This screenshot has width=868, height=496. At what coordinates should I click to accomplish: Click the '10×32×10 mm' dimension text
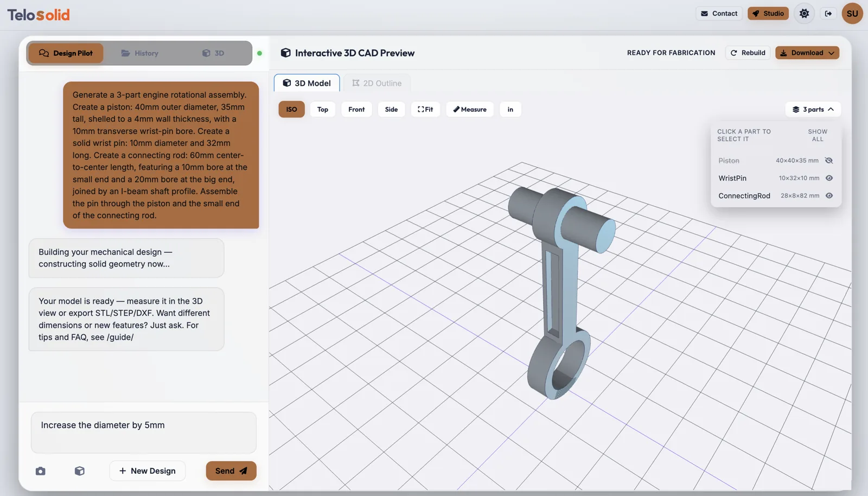click(799, 178)
